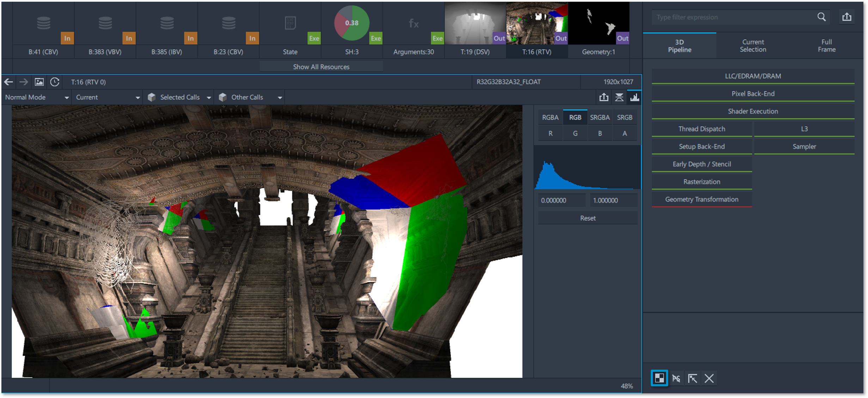
Task: Click the image view icon in toolbar
Action: point(39,82)
